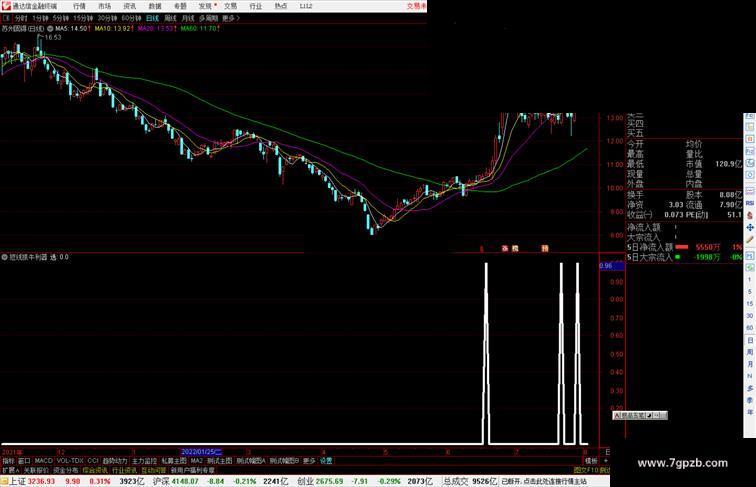Select the 周线 weekly chart tab
Image resolution: width=756 pixels, height=487 pixels.
(x=170, y=18)
